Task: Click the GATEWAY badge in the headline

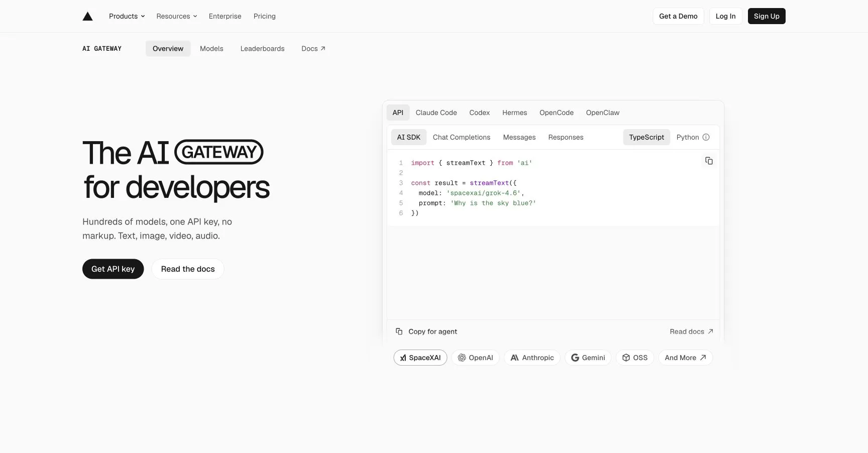Action: [x=219, y=152]
